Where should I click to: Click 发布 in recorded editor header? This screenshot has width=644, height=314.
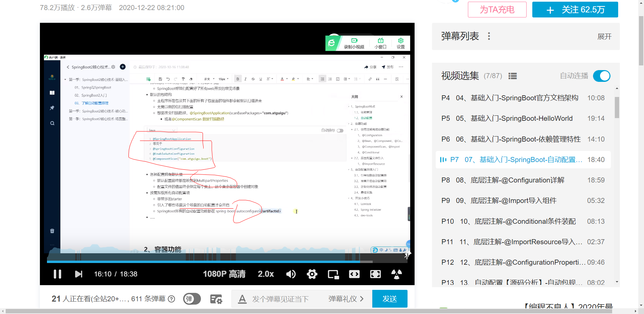[387, 67]
